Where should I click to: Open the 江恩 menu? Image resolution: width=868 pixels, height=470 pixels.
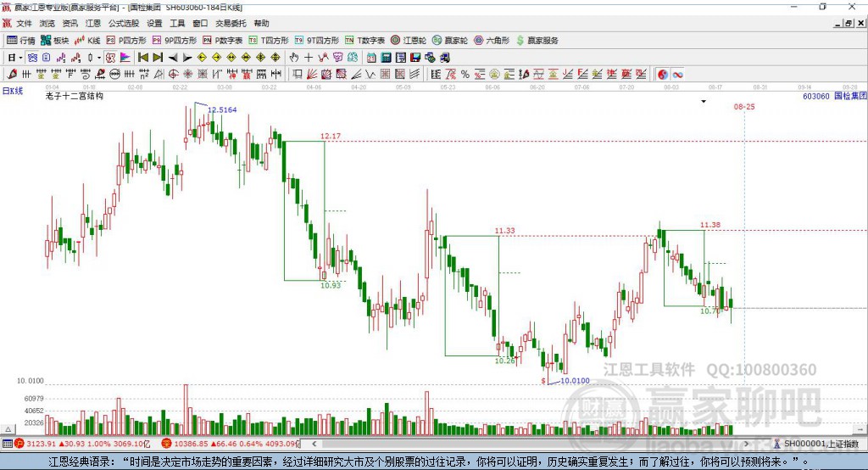point(93,23)
